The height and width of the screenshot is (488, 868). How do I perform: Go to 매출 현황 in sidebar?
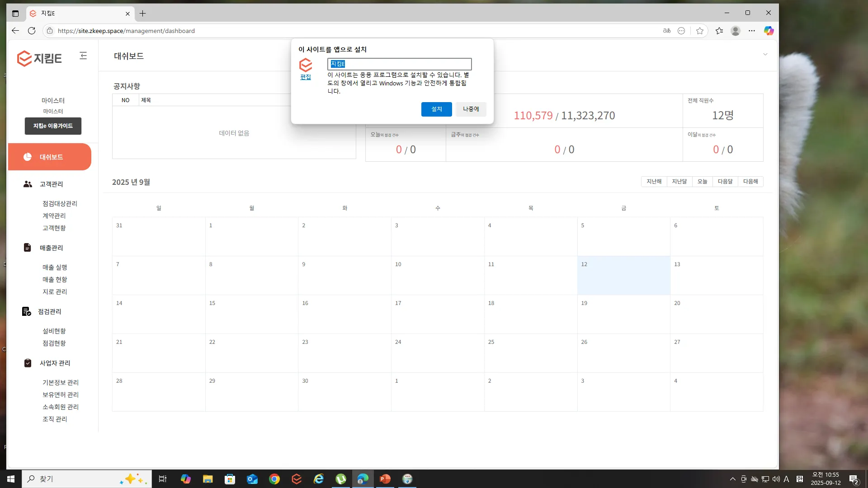click(x=55, y=279)
